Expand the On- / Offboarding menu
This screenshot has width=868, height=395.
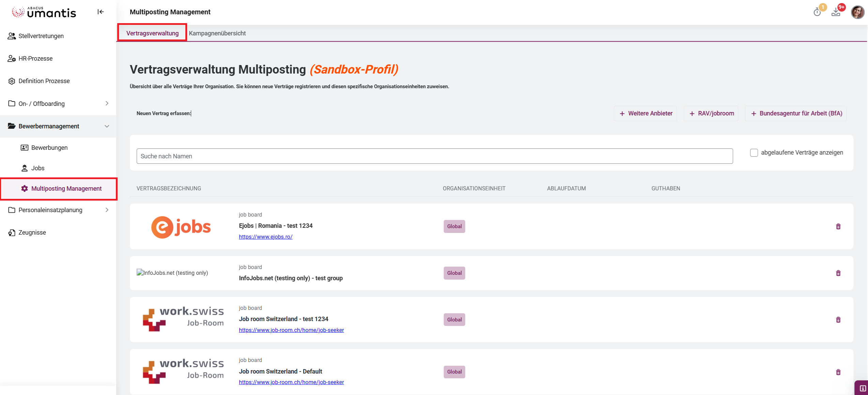(107, 104)
